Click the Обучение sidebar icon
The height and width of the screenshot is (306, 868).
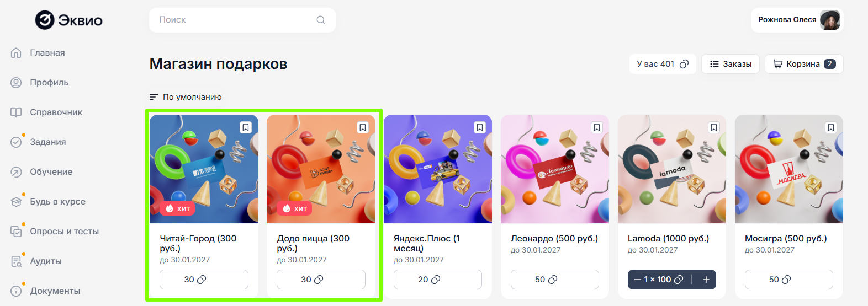click(16, 172)
